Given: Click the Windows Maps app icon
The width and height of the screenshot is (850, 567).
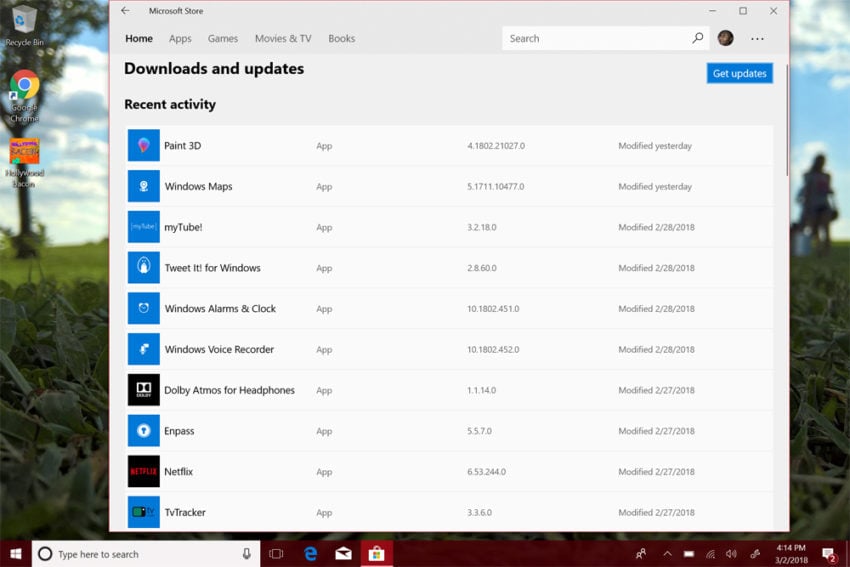Looking at the screenshot, I should coord(144,186).
